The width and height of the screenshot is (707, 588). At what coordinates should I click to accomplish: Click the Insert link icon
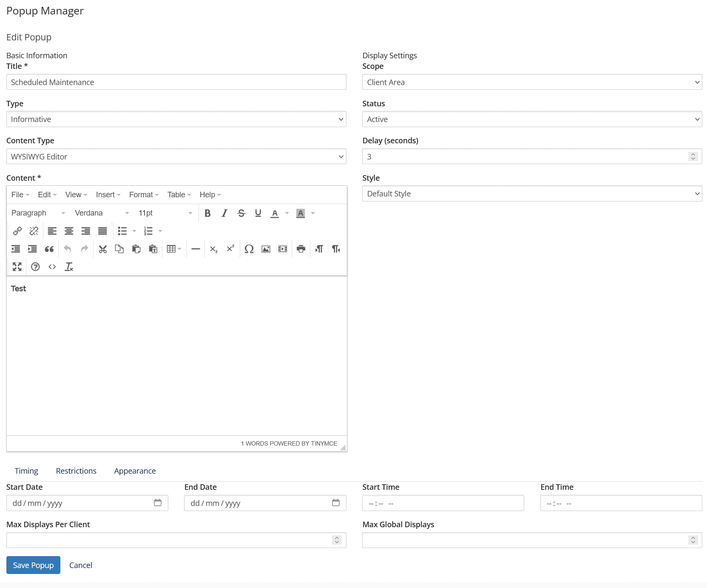tap(17, 231)
